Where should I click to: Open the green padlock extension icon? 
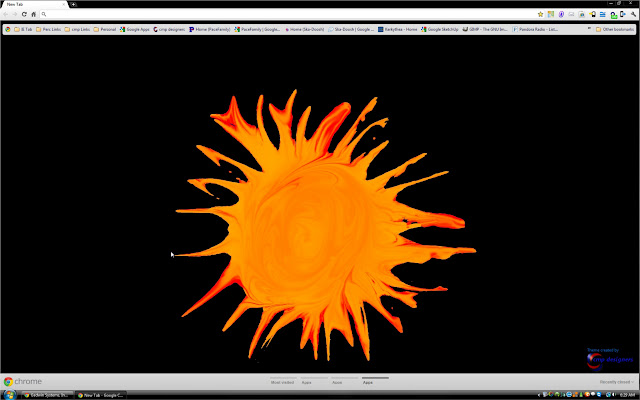click(x=613, y=15)
